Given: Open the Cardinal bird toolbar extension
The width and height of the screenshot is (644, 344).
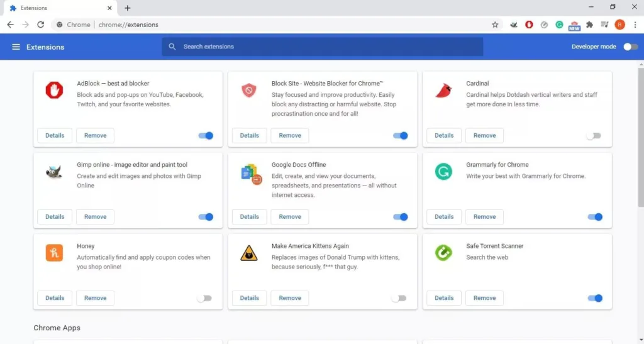Looking at the screenshot, I should pyautogui.click(x=514, y=25).
